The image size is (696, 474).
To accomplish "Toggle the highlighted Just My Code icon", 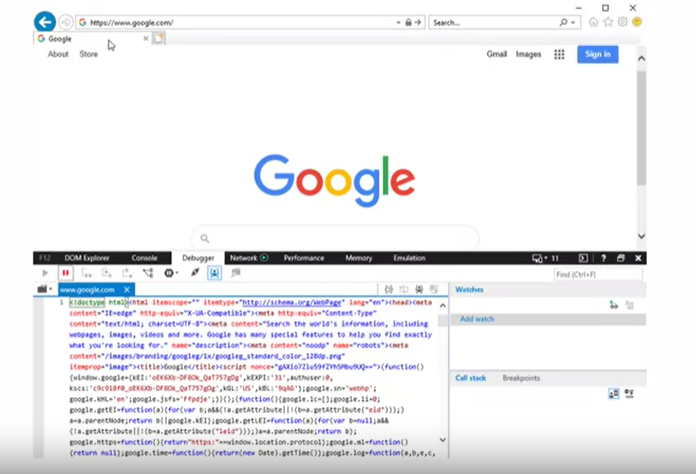I will [x=214, y=273].
